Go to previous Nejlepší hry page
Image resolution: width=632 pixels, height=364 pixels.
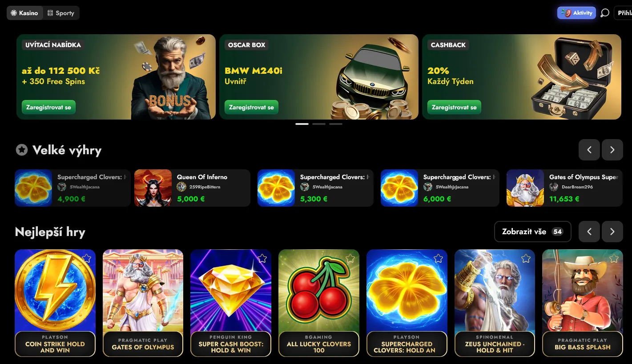pyautogui.click(x=589, y=232)
